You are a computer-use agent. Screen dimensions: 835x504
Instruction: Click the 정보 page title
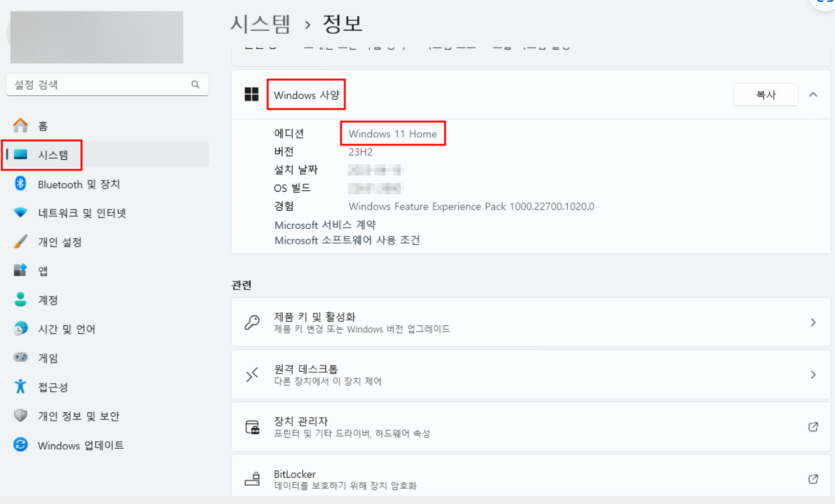coord(342,24)
